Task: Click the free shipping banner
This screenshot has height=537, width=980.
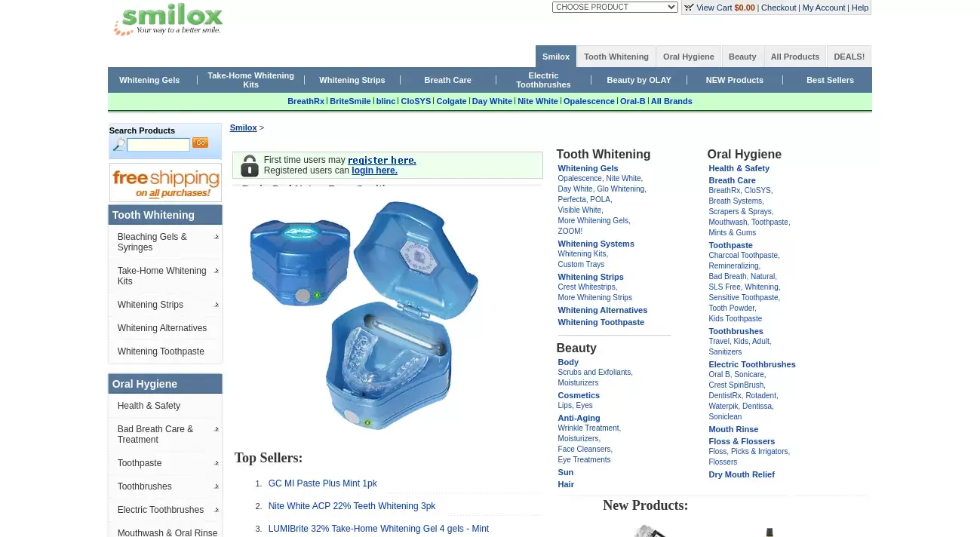Action: point(165,183)
